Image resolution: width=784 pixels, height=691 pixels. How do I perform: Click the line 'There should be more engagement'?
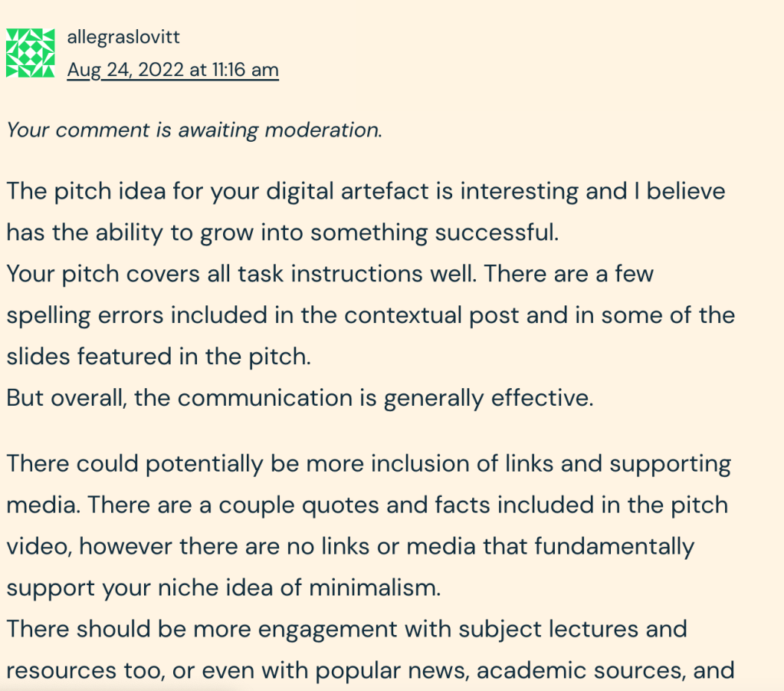(346, 629)
